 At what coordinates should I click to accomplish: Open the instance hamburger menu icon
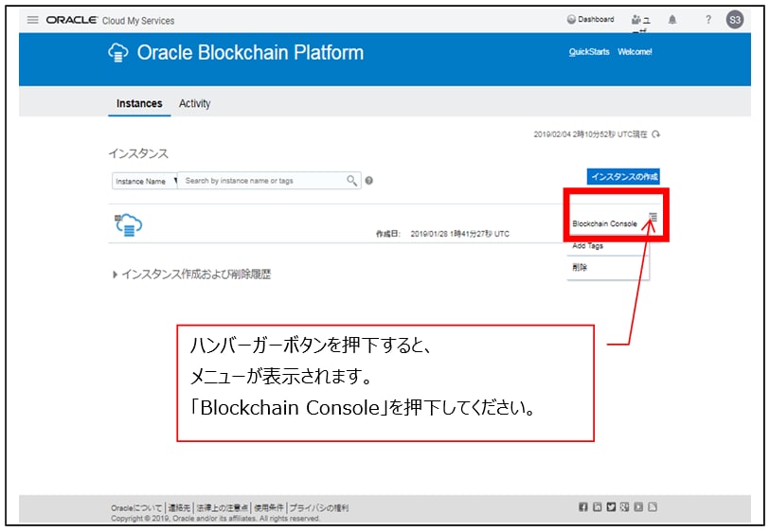(x=653, y=217)
